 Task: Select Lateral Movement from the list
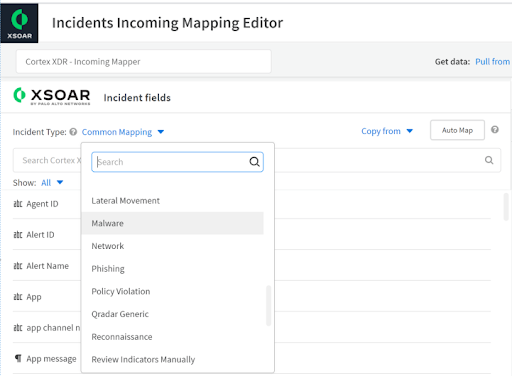(172, 201)
